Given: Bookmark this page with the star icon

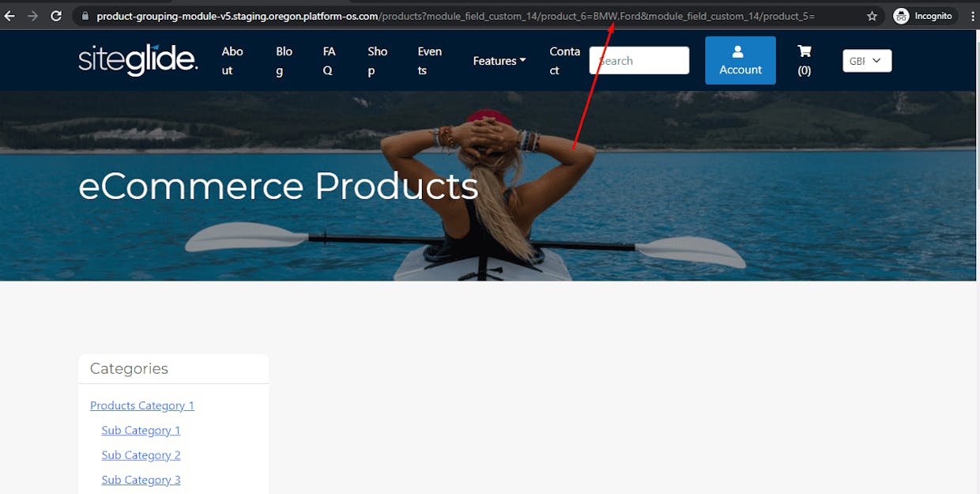Looking at the screenshot, I should pos(872,16).
